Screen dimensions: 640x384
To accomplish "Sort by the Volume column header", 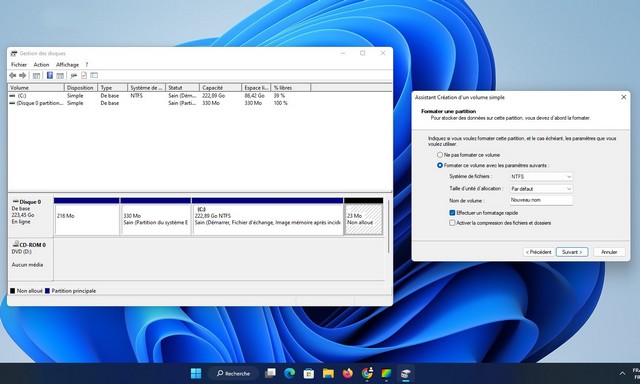I will pos(36,88).
